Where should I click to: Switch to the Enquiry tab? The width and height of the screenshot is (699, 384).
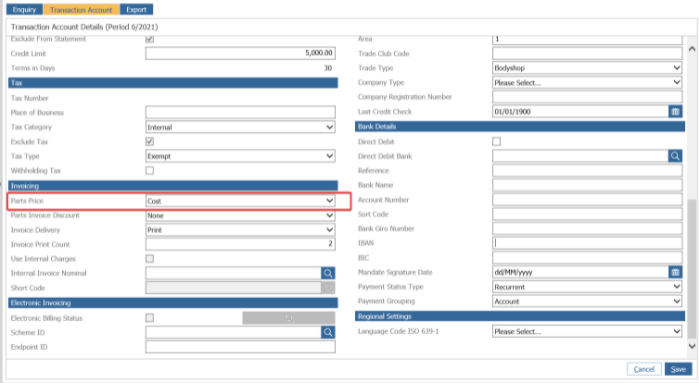[24, 9]
